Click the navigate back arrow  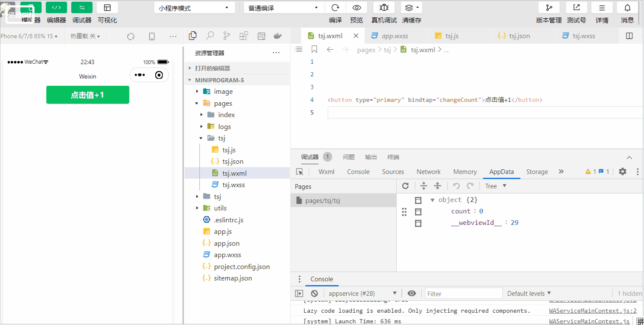pyautogui.click(x=330, y=50)
